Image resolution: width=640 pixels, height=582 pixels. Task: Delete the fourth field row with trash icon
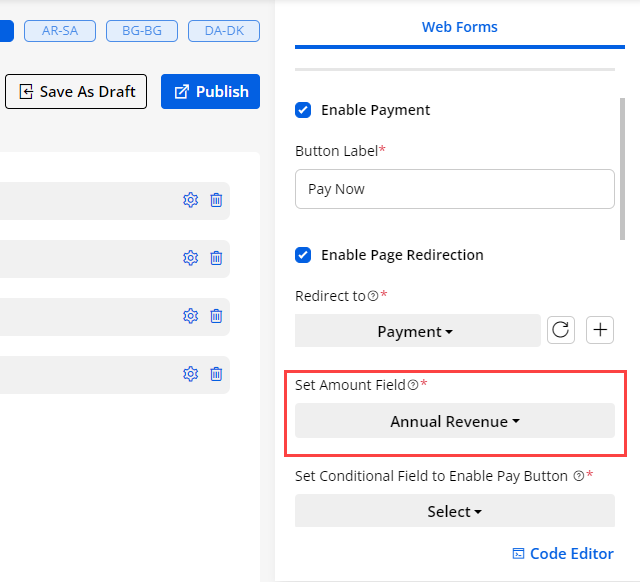(x=216, y=374)
